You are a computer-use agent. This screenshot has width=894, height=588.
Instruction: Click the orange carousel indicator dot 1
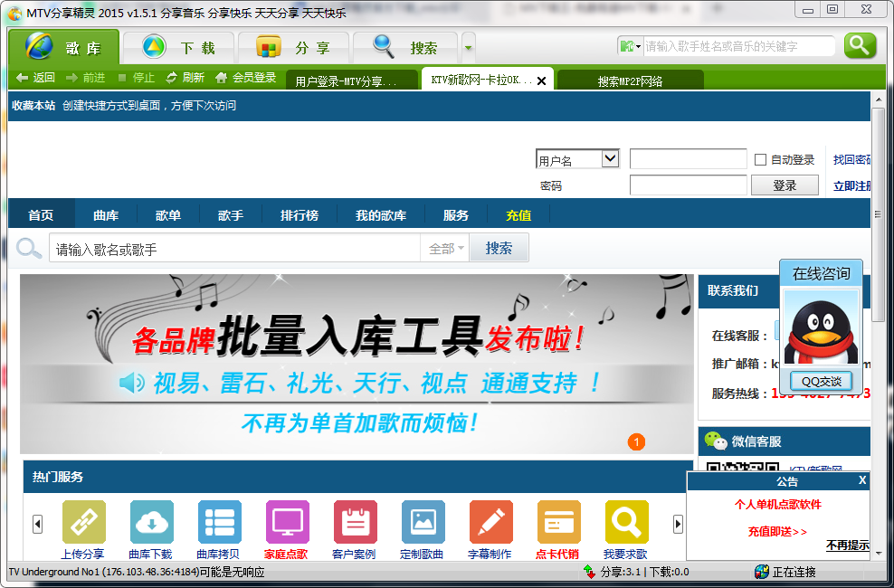(x=636, y=441)
